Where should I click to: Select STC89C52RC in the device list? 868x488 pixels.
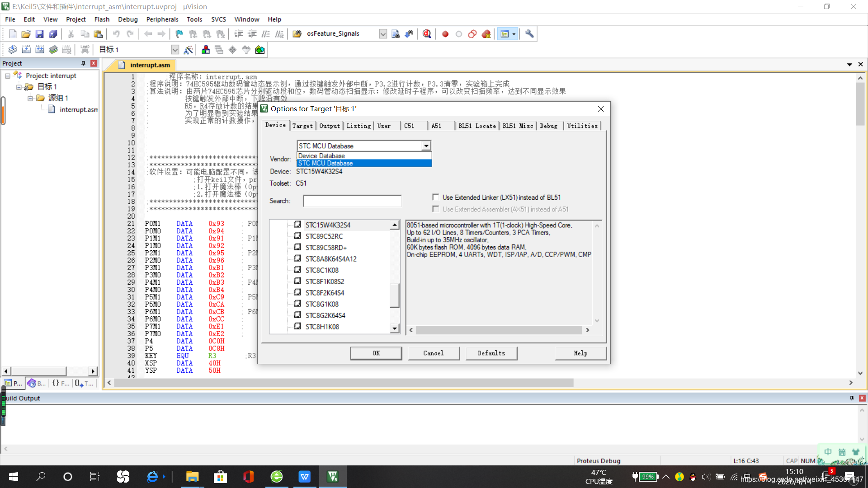[x=324, y=236]
